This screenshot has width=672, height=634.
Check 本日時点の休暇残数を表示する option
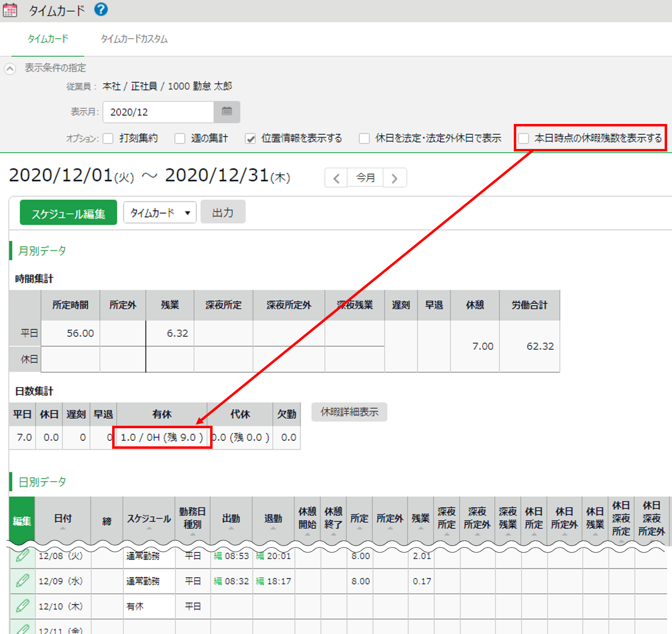click(524, 139)
